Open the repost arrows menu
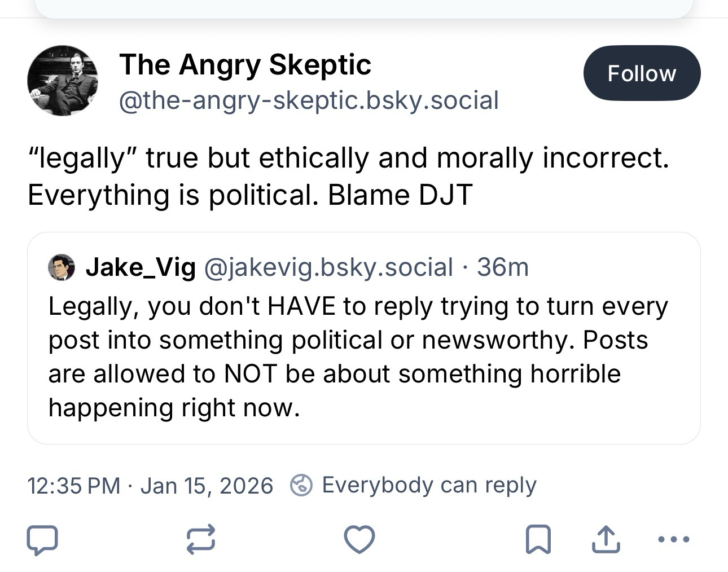This screenshot has width=728, height=572. click(201, 539)
